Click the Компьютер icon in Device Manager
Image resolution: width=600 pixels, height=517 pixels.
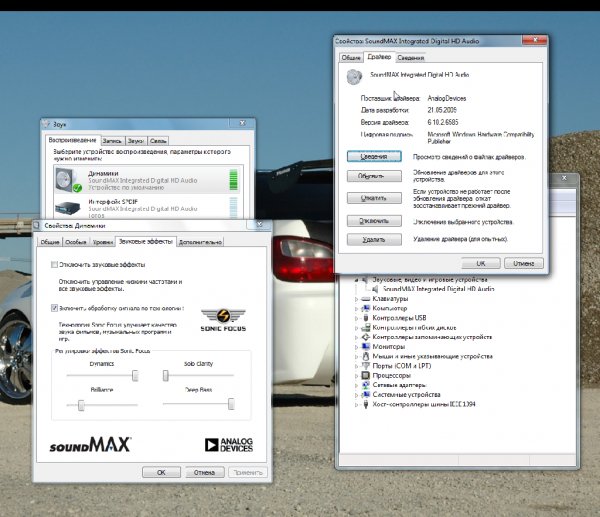click(x=366, y=308)
